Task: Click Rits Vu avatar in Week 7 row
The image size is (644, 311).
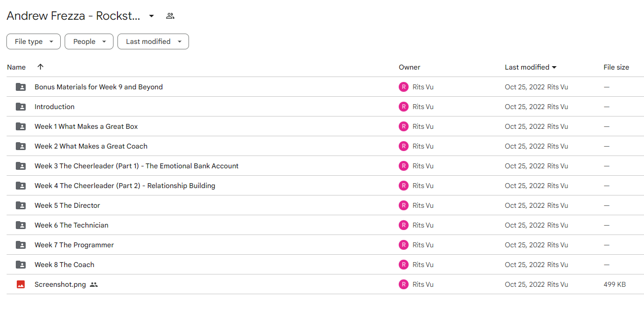Action: click(x=404, y=245)
